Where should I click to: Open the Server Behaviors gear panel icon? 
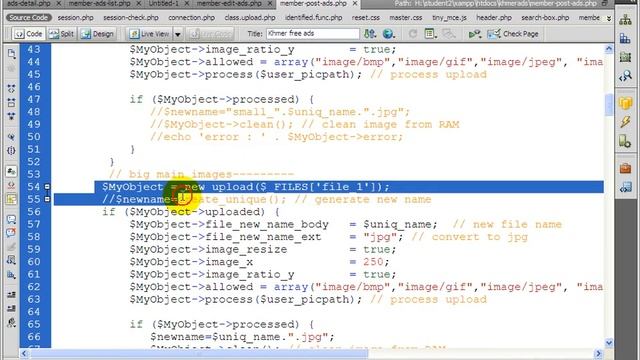pyautogui.click(x=625, y=141)
